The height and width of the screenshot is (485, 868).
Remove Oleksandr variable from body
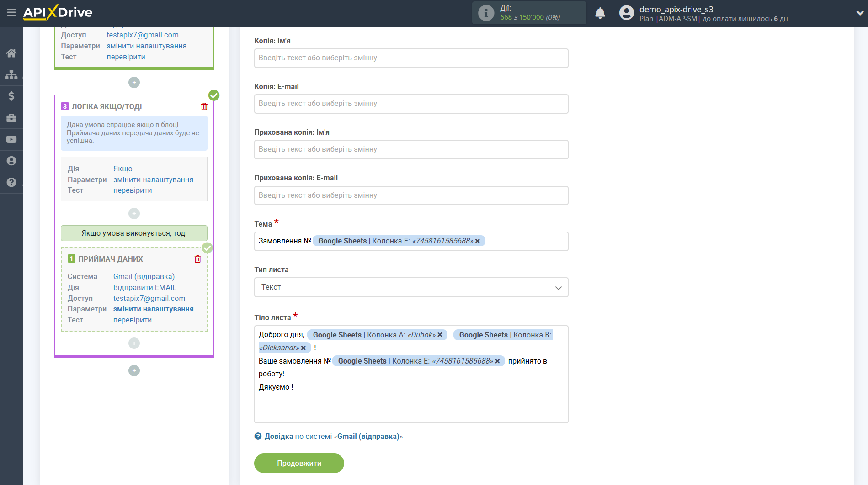tap(304, 348)
